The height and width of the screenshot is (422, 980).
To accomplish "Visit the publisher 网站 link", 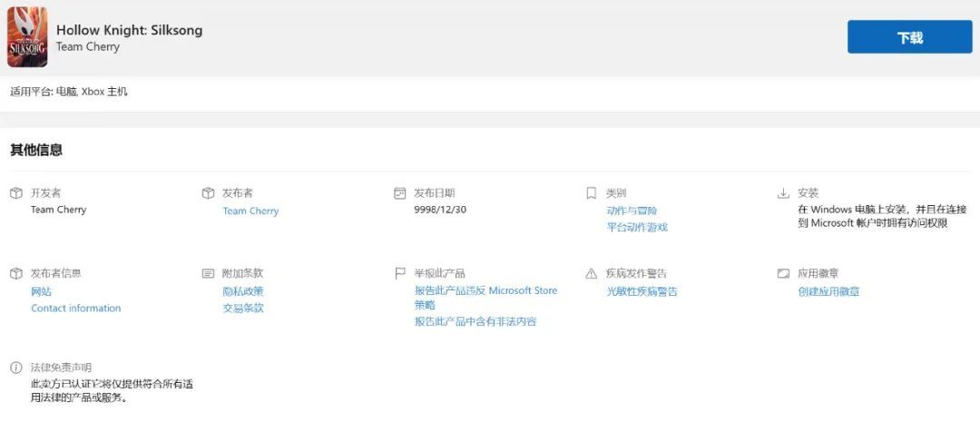I will (x=41, y=291).
